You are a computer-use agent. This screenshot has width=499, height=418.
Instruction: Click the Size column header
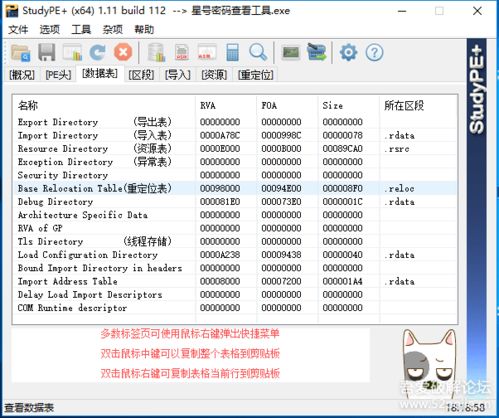pos(349,106)
